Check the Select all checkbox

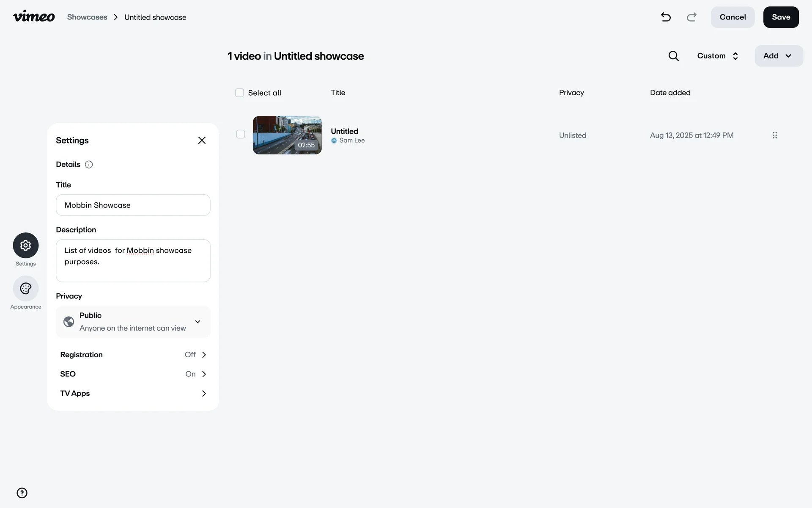point(239,93)
